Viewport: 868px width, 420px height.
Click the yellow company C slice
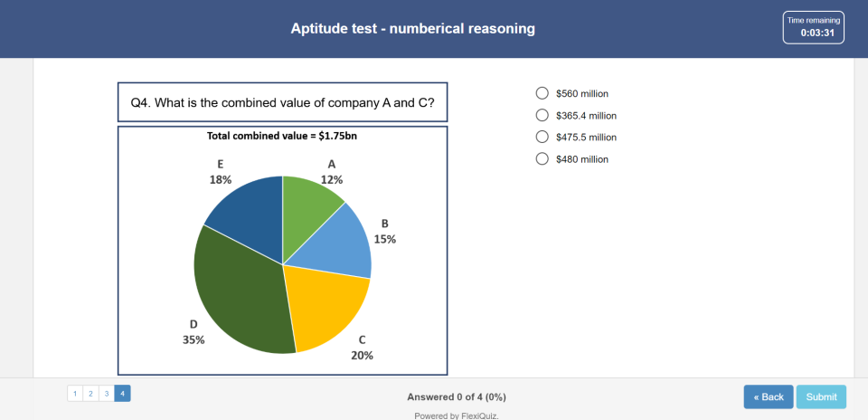click(325, 303)
